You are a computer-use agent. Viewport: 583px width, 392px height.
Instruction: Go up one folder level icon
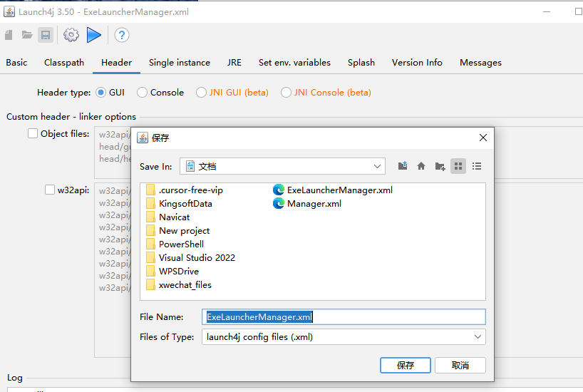[x=403, y=166]
